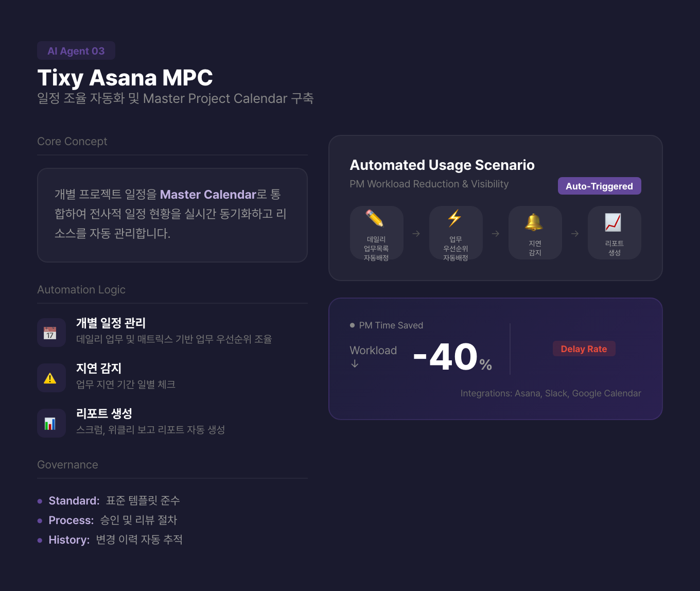The height and width of the screenshot is (591, 700).
Task: Click the lightning bolt priority icon
Action: (x=454, y=219)
